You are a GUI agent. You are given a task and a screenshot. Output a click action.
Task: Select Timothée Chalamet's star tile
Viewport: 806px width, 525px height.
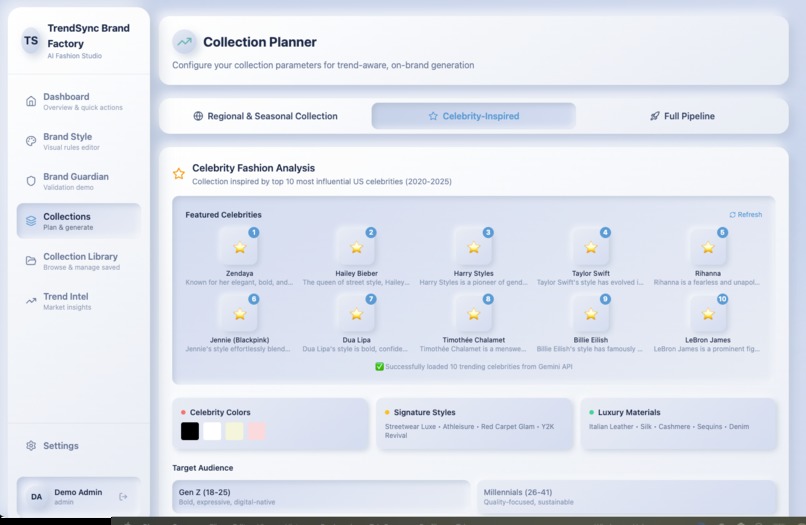[x=473, y=314]
